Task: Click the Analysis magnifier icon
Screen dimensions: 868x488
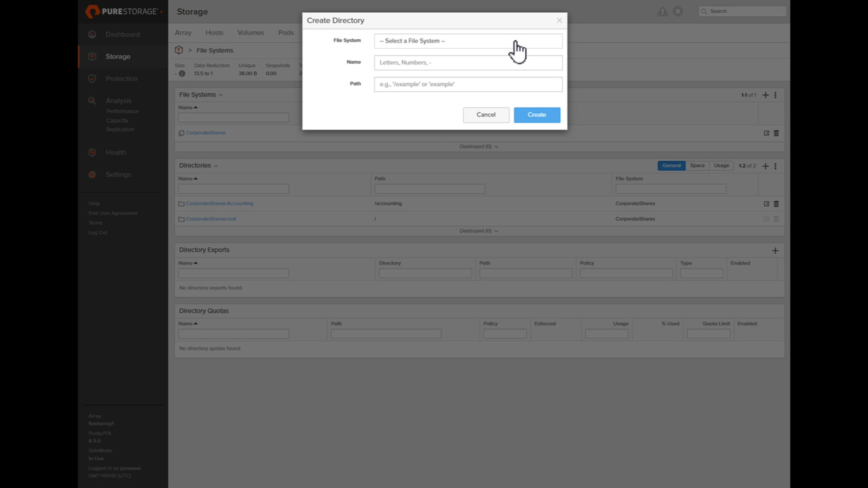Action: click(92, 101)
